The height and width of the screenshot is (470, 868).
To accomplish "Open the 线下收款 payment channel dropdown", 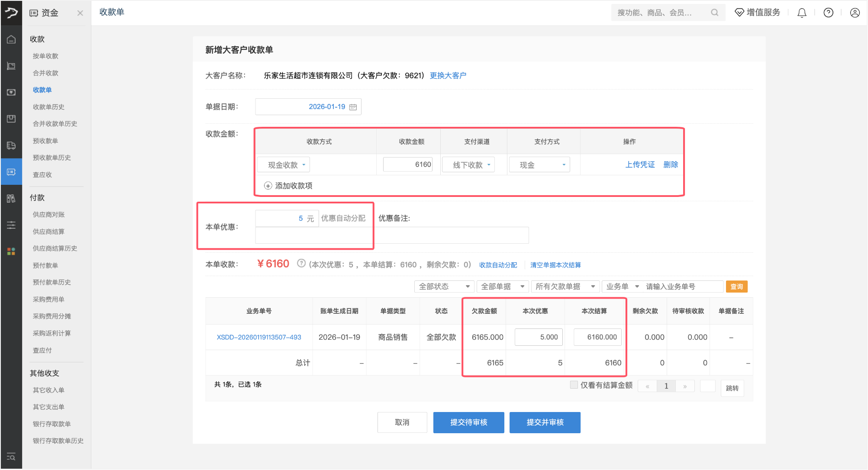I will point(468,165).
